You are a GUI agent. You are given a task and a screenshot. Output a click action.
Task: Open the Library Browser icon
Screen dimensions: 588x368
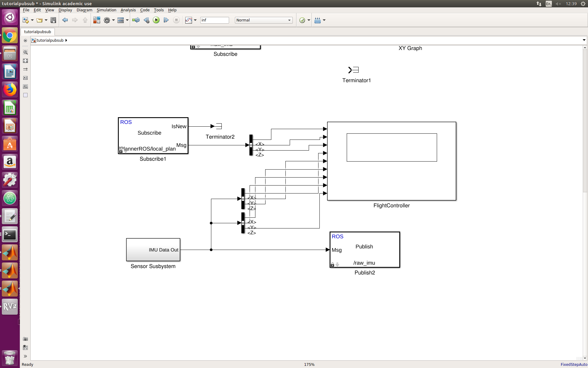click(97, 20)
